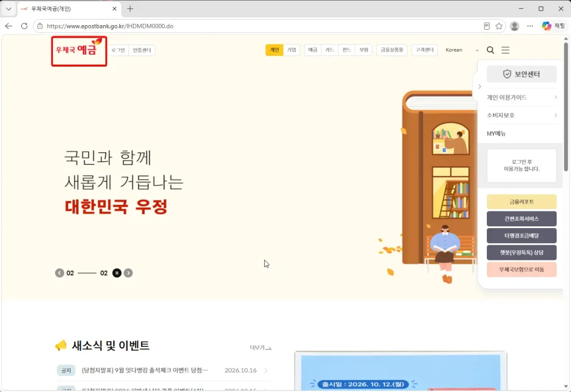Screen dimensions: 571x392
Task: Go back with the browser back arrow
Action: 9,26
